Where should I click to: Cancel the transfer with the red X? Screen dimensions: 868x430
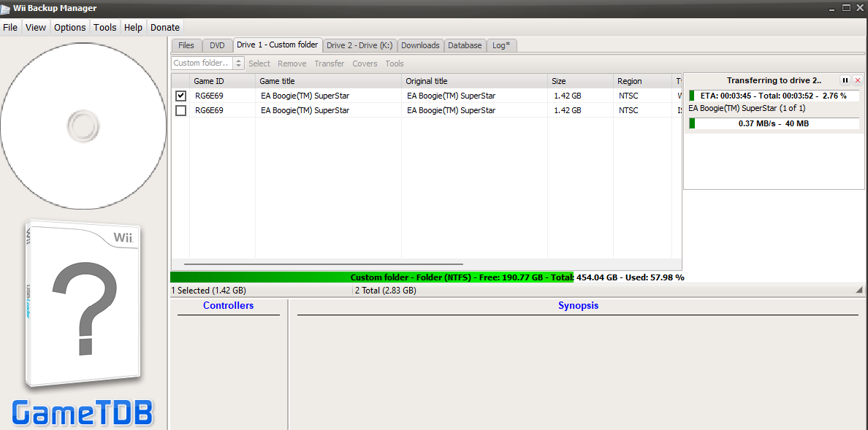858,80
